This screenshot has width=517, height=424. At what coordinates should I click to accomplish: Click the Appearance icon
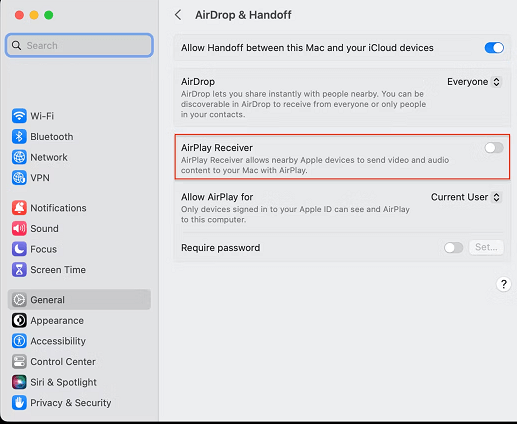(x=19, y=320)
